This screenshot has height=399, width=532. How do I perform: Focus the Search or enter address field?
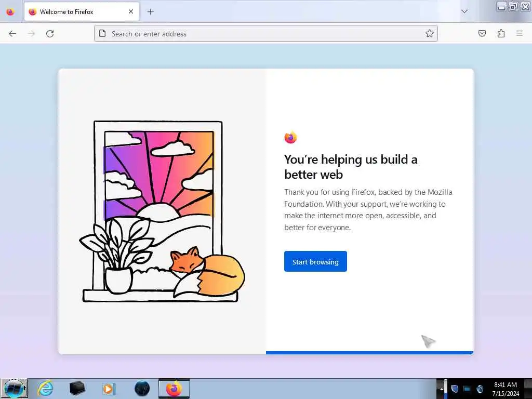point(265,34)
